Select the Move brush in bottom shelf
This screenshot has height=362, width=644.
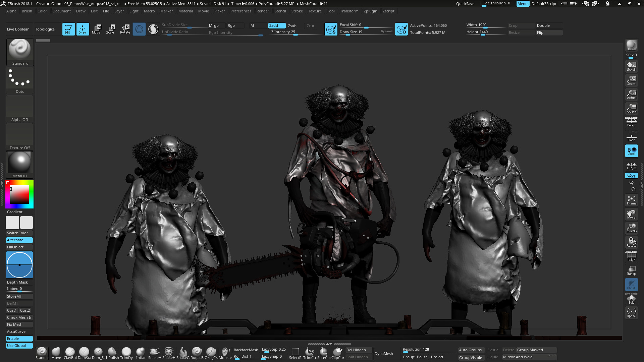tap(56, 353)
